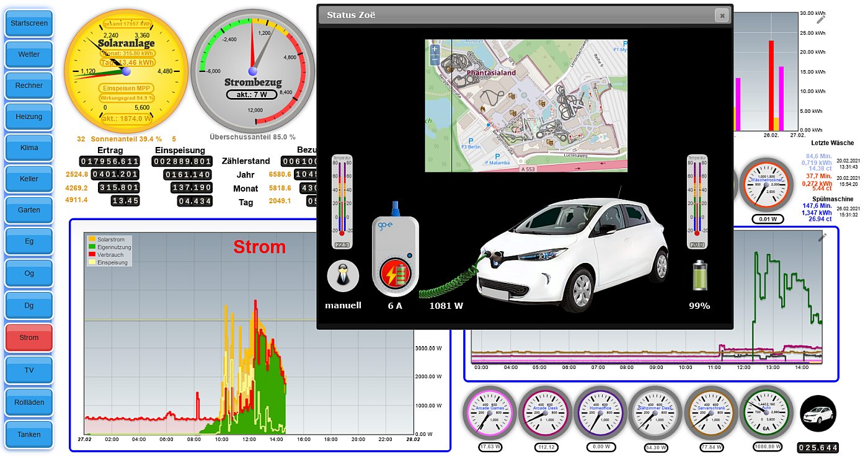This screenshot has height=462, width=868.
Task: Zoom out on the Phantasialand map
Action: (x=435, y=59)
